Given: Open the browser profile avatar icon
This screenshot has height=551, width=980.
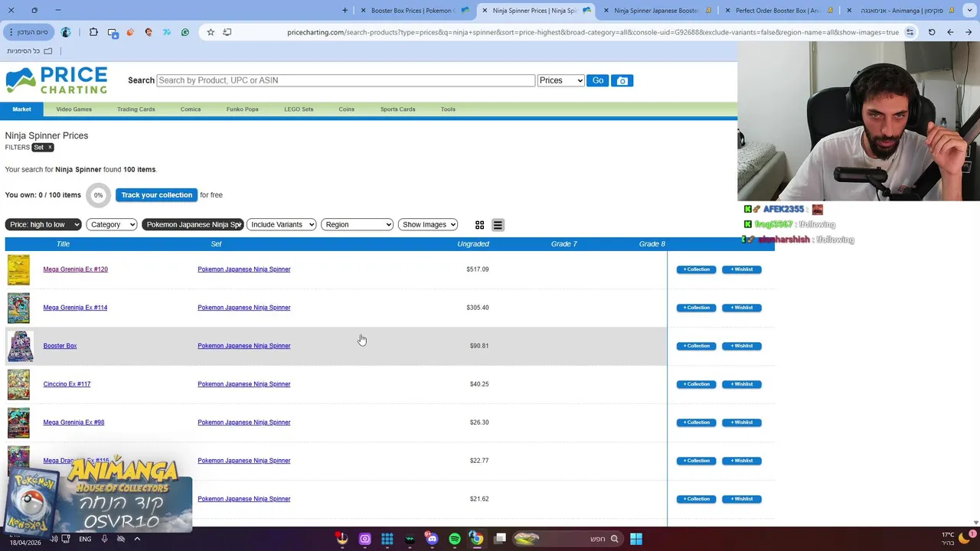Looking at the screenshot, I should (66, 32).
